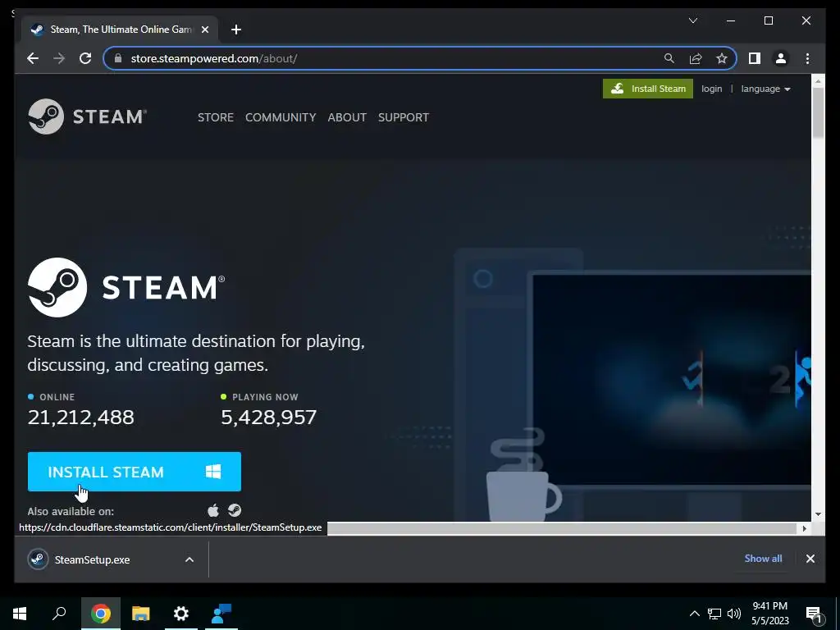Click the search magnifier in address bar
The height and width of the screenshot is (630, 840).
(x=669, y=58)
